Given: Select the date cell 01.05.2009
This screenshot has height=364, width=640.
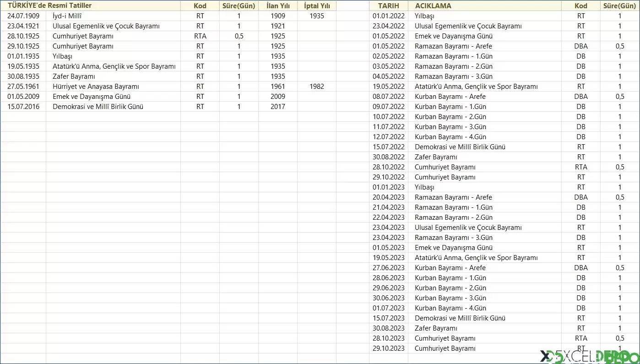Looking at the screenshot, I should 23,97.
